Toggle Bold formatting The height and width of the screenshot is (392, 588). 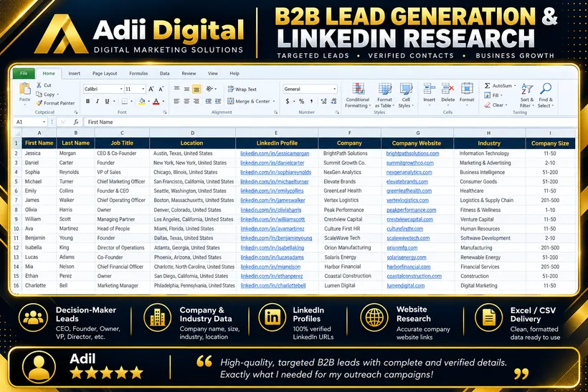(87, 101)
